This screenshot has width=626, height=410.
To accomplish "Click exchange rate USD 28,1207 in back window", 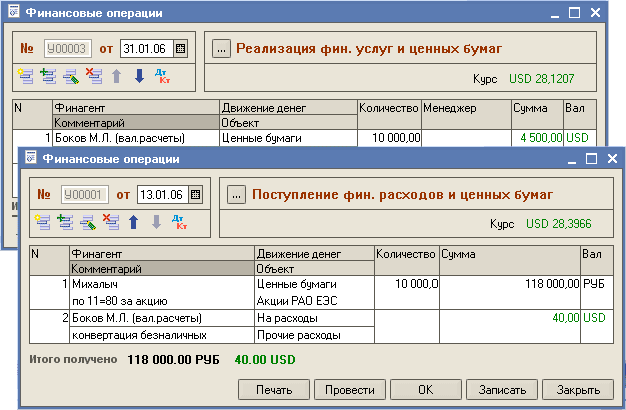I will pyautogui.click(x=541, y=78).
